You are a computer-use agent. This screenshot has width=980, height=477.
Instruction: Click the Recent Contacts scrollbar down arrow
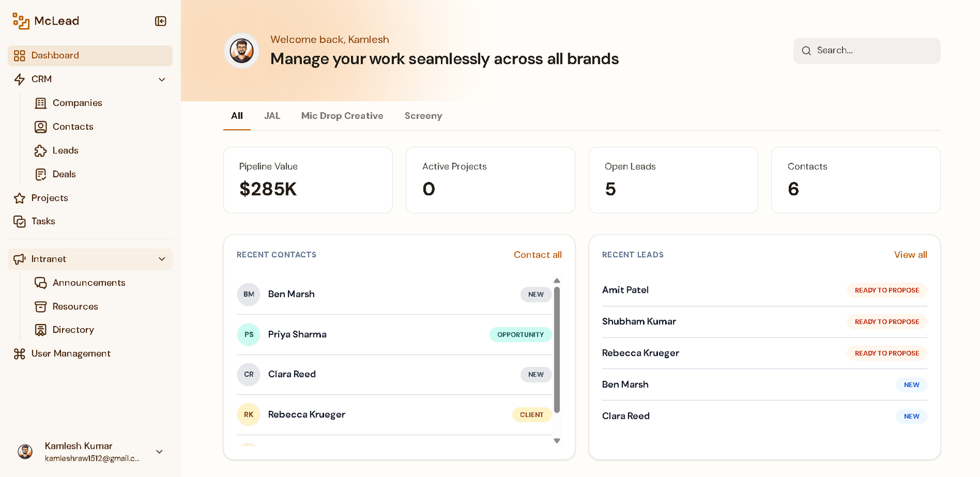(557, 441)
